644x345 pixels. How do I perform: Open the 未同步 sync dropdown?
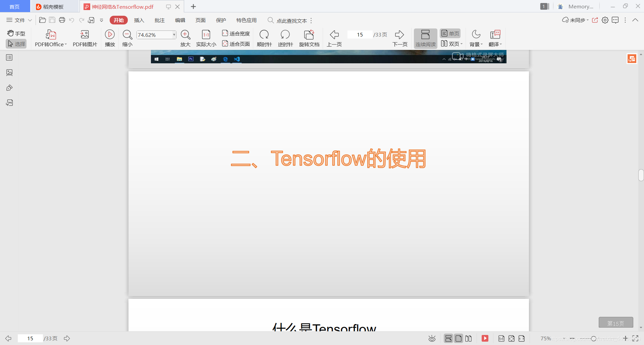(x=575, y=20)
